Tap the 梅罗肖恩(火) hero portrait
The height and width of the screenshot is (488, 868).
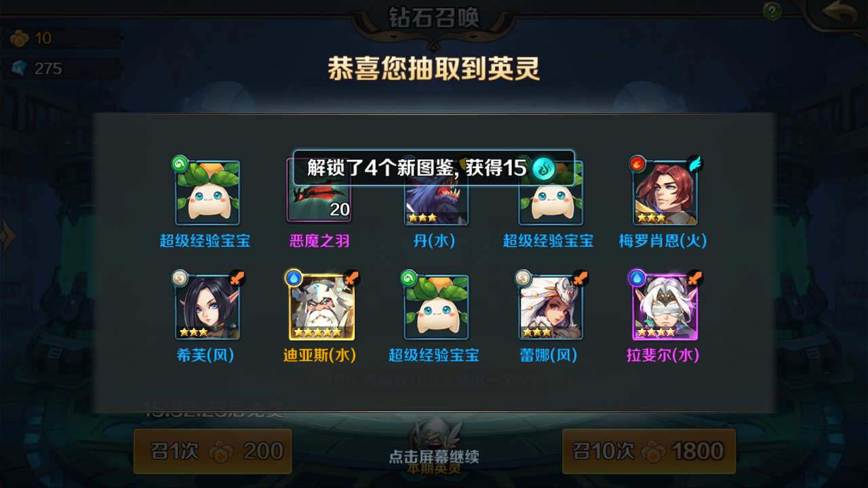tap(665, 193)
